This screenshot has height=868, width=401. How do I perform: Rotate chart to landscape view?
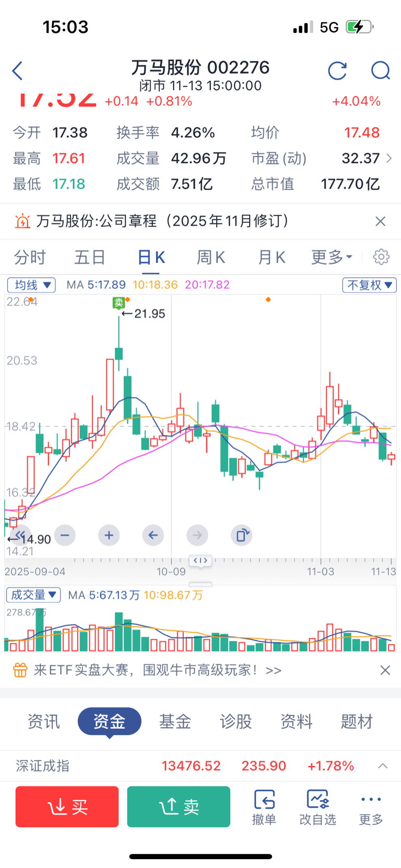coord(242,535)
